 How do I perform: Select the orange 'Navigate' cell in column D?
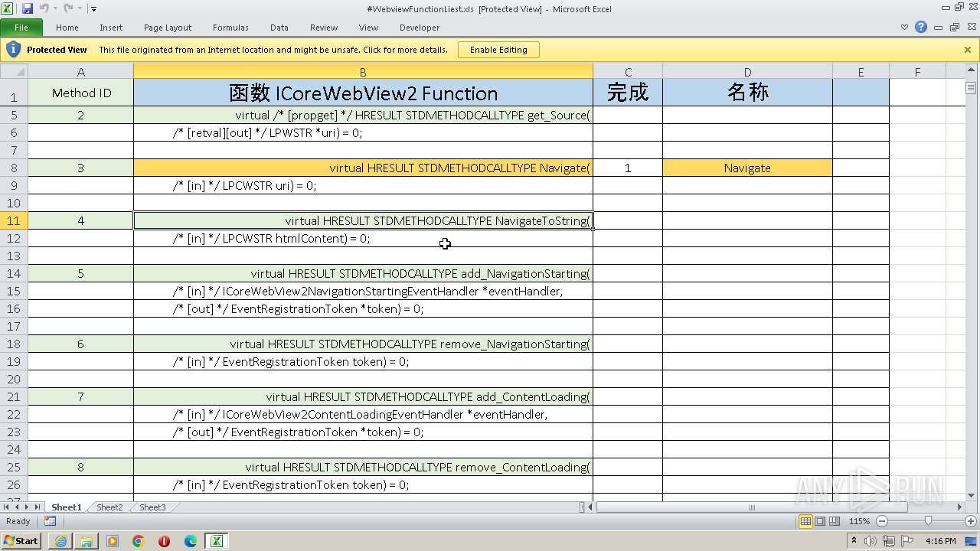click(747, 168)
